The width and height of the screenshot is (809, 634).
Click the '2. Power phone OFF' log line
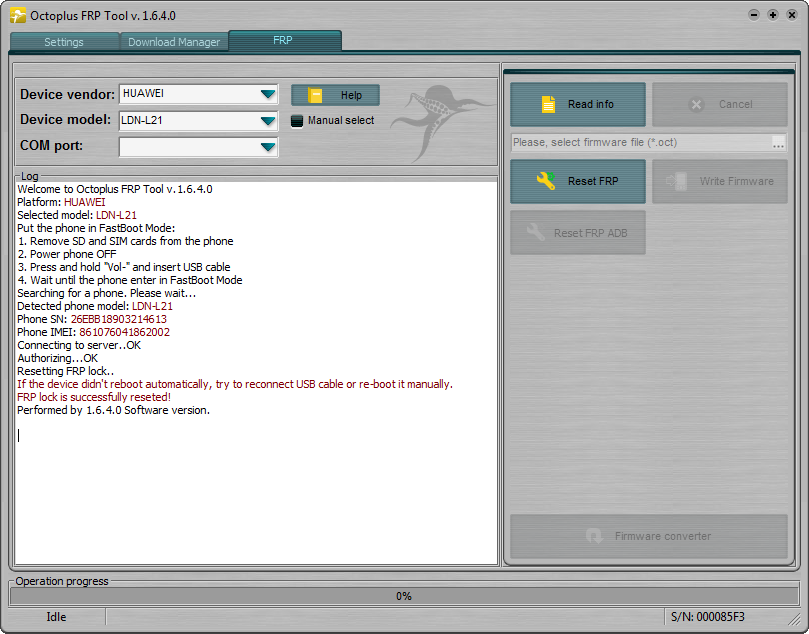67,254
